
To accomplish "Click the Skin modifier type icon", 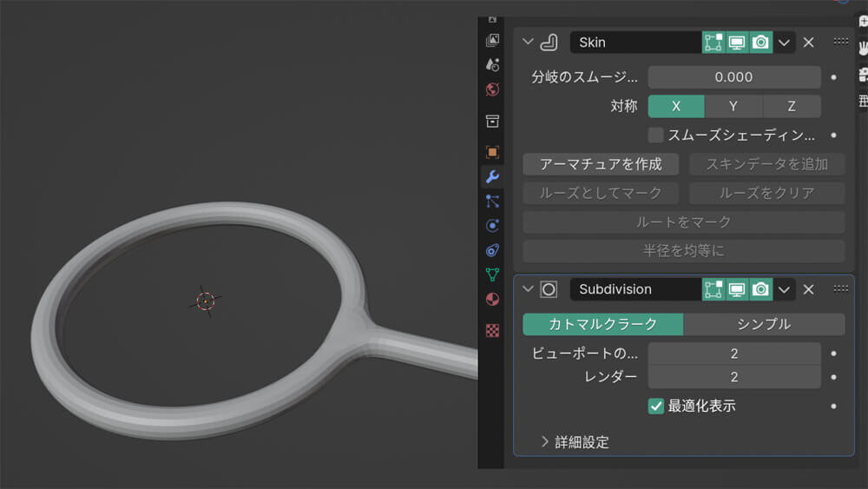I will click(x=549, y=43).
